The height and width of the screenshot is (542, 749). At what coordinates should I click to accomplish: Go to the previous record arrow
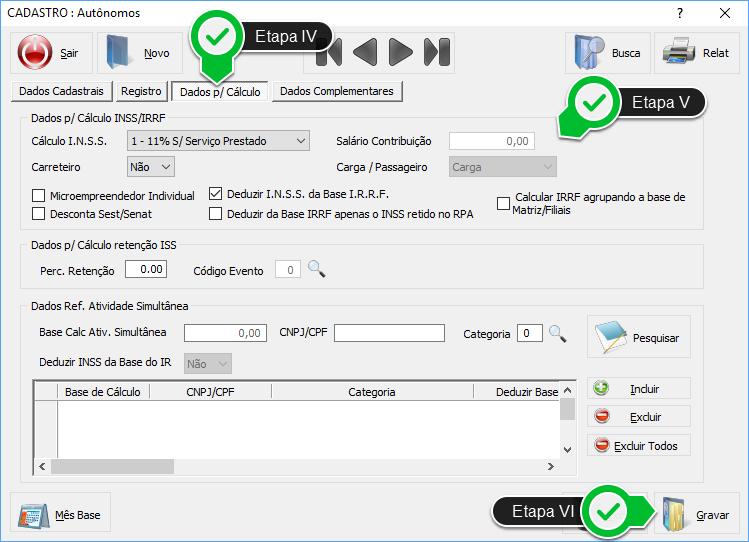point(366,52)
